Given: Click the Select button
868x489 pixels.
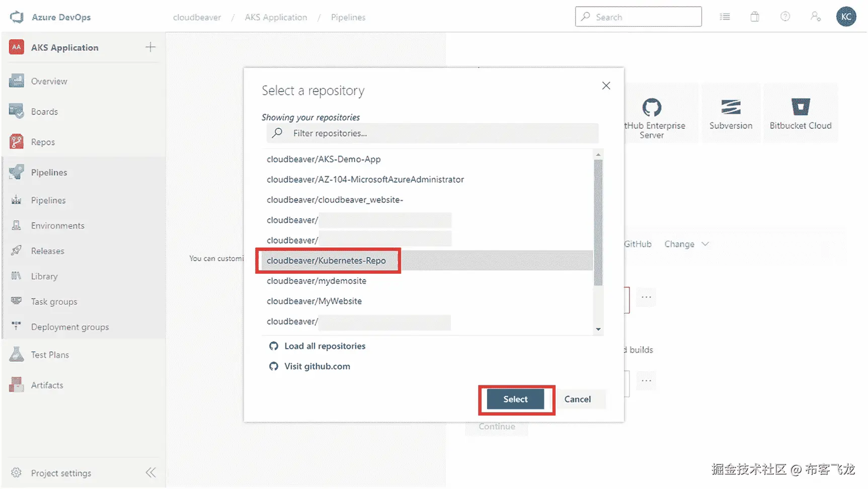Looking at the screenshot, I should [515, 399].
